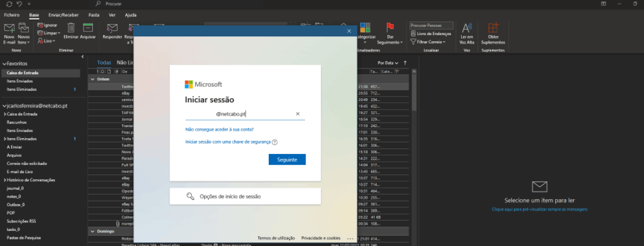The image size is (644, 246).
Task: Collapse the Ontem message group
Action: tap(93, 79)
